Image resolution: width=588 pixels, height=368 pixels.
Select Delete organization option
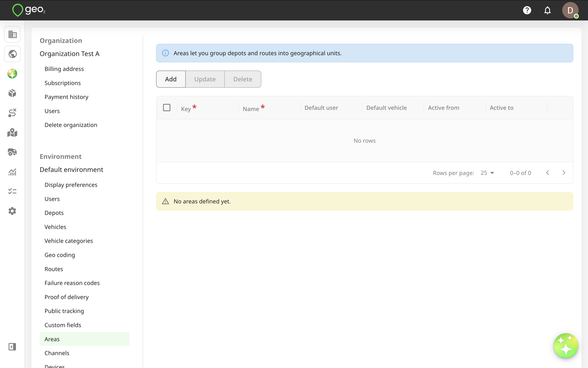click(71, 125)
